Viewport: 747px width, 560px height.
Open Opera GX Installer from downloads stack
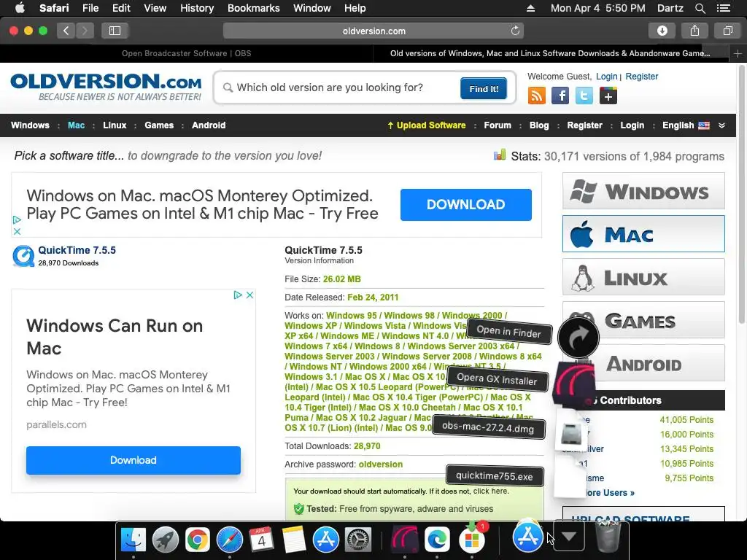pyautogui.click(x=573, y=385)
